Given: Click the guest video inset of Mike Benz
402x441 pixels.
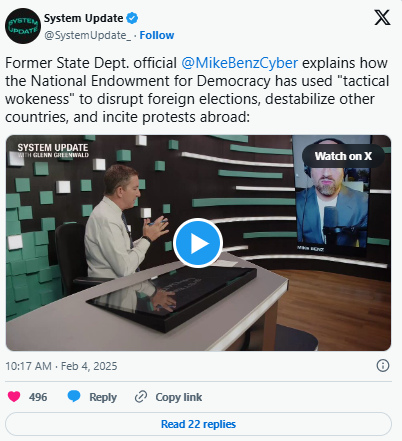Looking at the screenshot, I should (332, 194).
